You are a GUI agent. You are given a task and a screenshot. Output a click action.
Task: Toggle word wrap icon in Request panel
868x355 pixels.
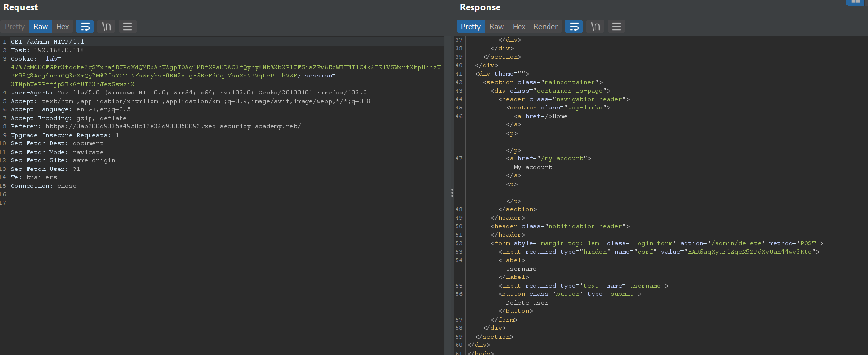click(x=85, y=27)
